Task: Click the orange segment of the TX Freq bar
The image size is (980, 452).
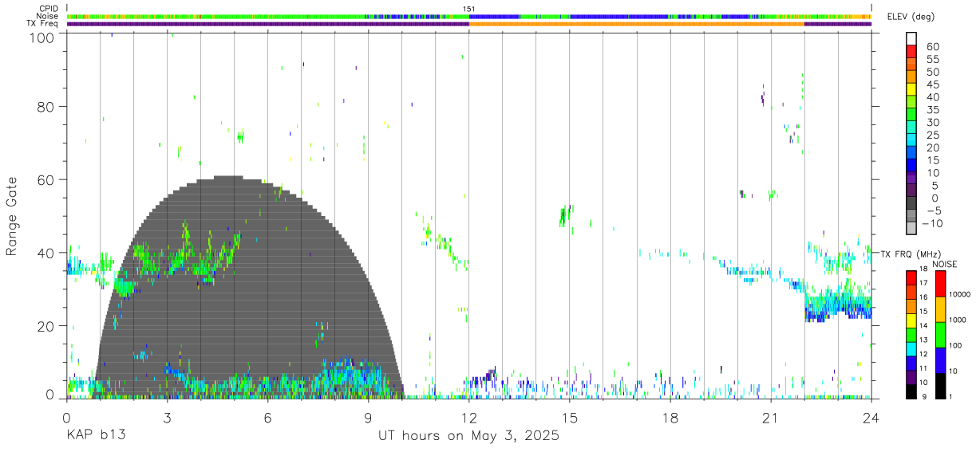Action: 637,24
